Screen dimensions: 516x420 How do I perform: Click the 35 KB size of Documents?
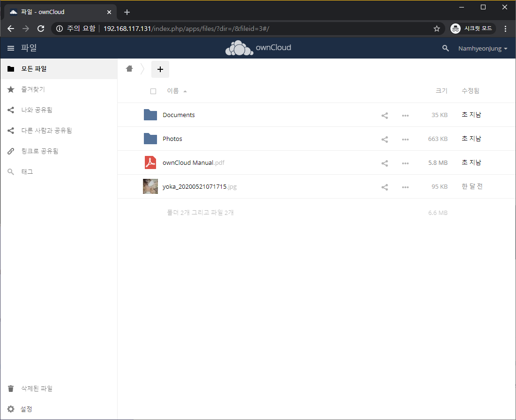(439, 115)
